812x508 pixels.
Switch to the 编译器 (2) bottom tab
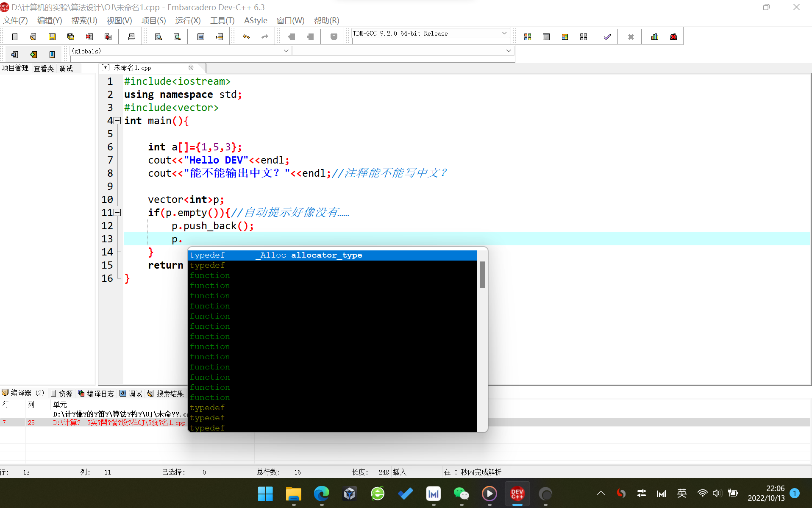[23, 393]
